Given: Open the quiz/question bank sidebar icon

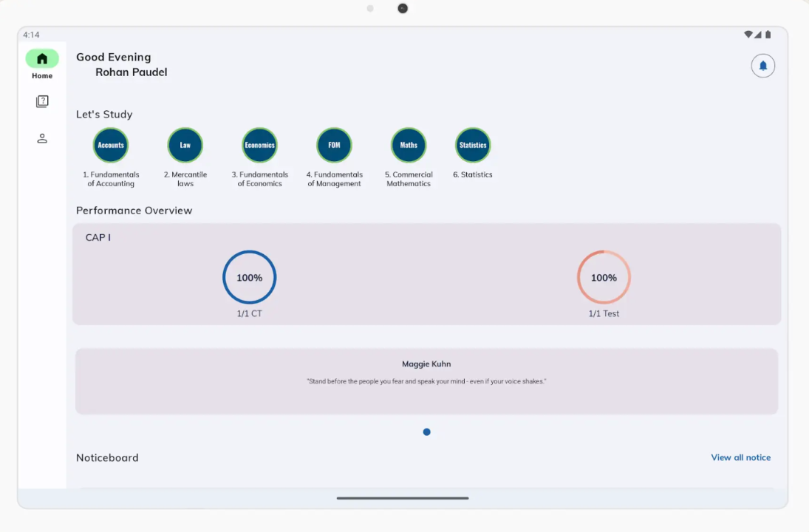Looking at the screenshot, I should point(42,101).
